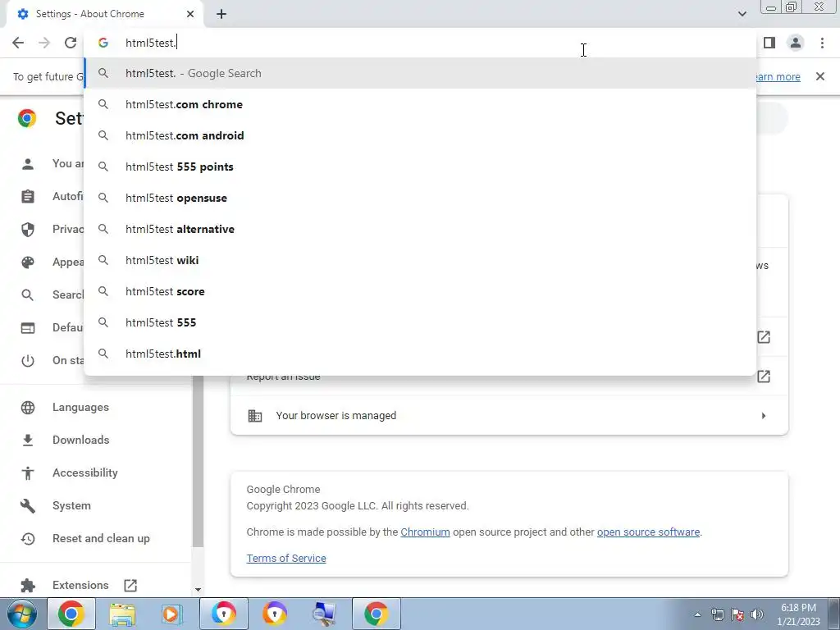
Task: Go to Downloads settings
Action: pos(81,440)
